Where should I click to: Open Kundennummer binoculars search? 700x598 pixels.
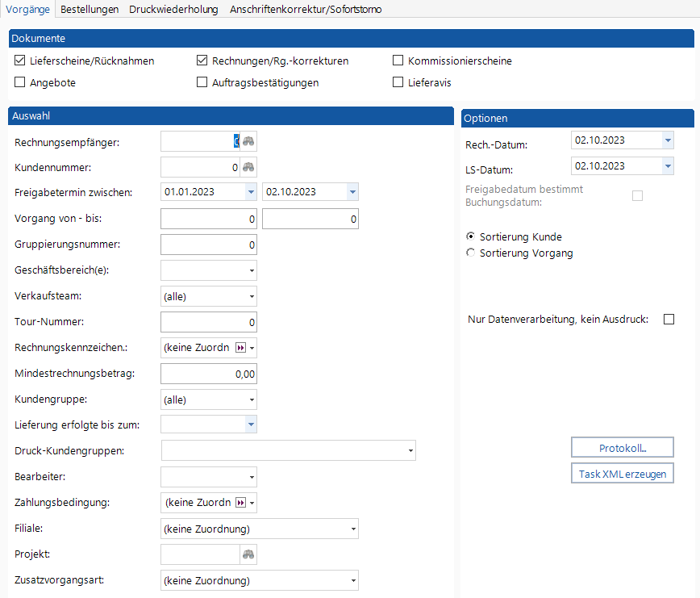coord(248,168)
